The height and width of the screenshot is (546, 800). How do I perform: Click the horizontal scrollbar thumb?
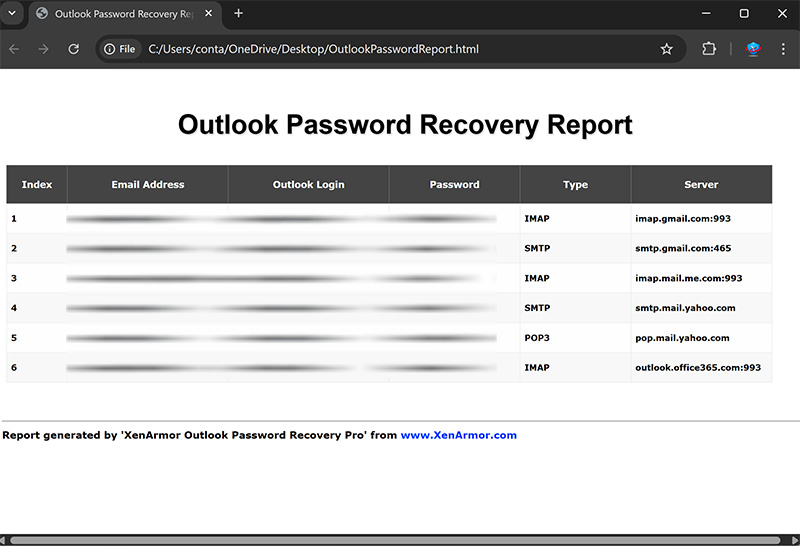395,540
